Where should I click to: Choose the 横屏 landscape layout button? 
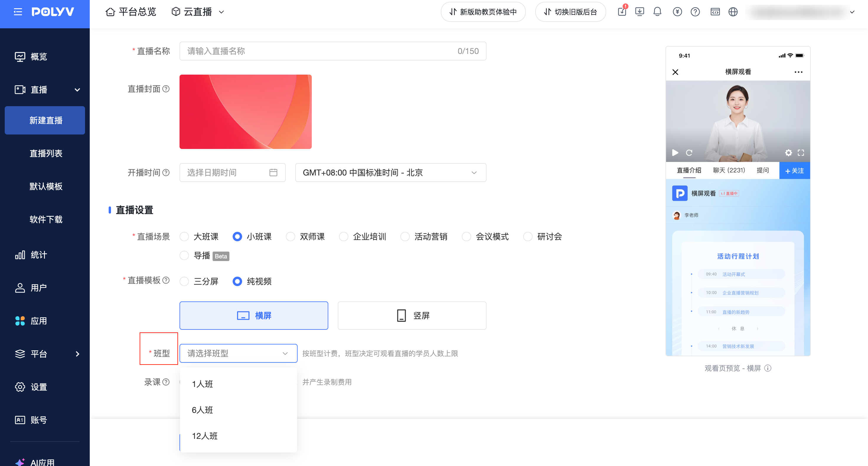[254, 316]
